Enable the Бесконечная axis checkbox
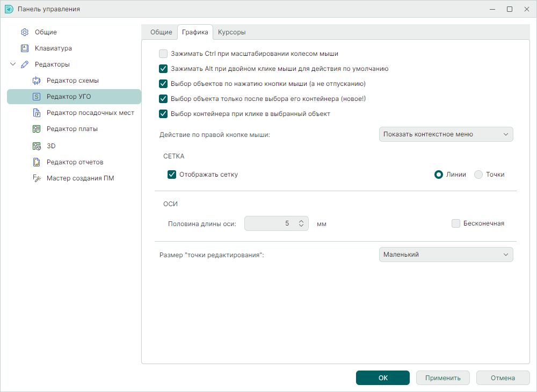Image resolution: width=537 pixels, height=392 pixels. click(456, 223)
